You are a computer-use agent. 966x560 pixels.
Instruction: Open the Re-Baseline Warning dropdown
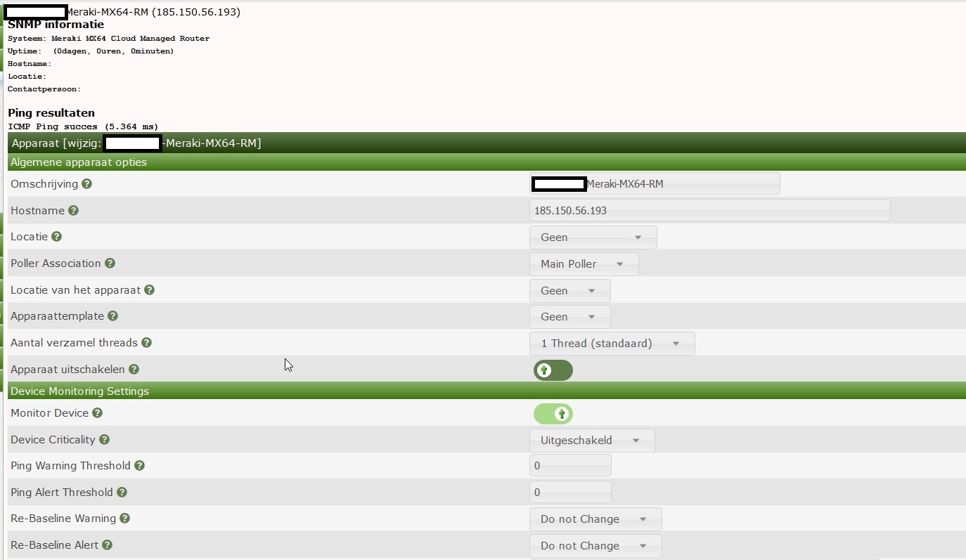[595, 519]
